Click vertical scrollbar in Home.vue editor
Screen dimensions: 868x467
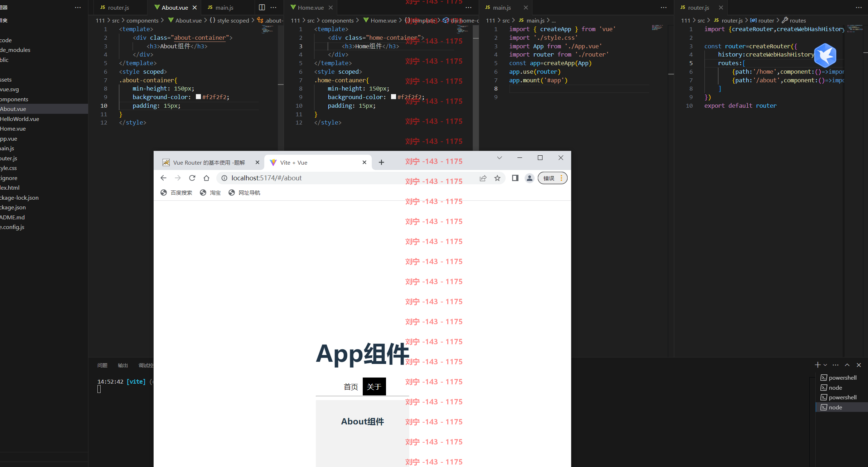[x=476, y=88]
